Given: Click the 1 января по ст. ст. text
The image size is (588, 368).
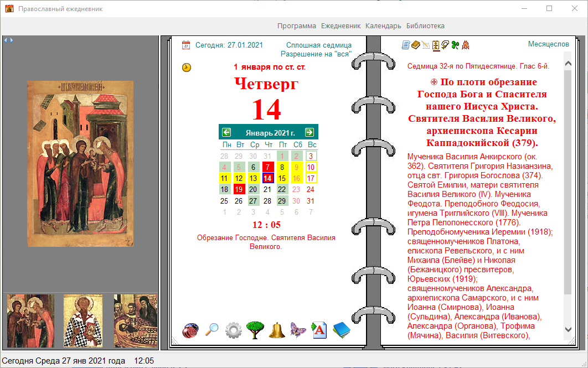Looking at the screenshot, I should click(x=270, y=67).
